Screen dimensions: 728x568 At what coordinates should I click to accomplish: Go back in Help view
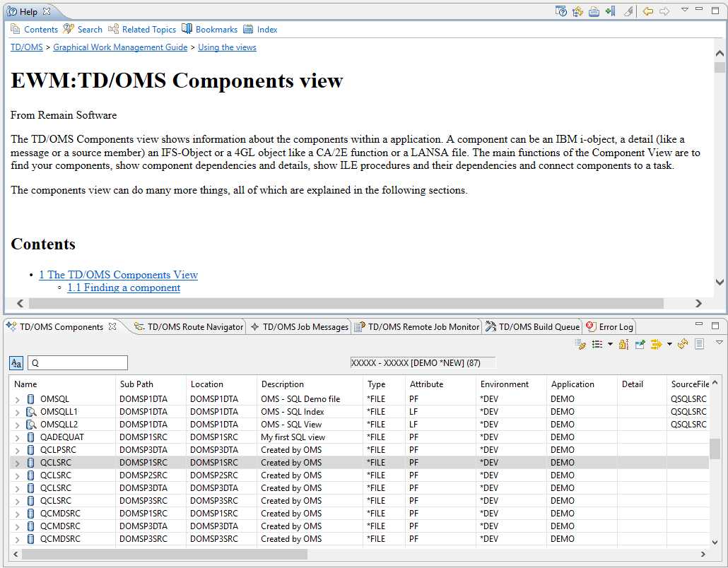pos(647,11)
